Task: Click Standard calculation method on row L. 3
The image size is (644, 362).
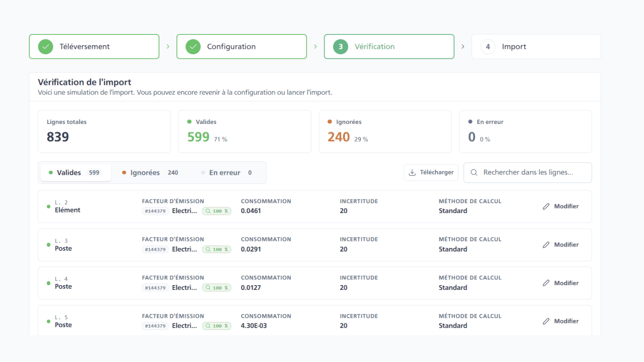Action: click(453, 249)
